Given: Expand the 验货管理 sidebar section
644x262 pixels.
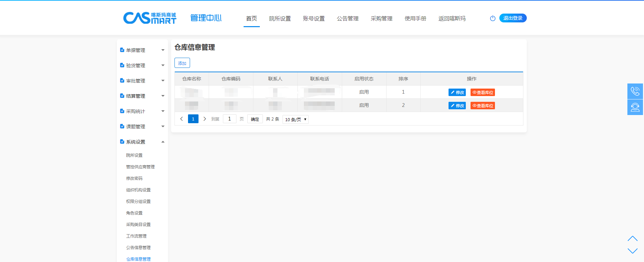Looking at the screenshot, I should (142, 65).
